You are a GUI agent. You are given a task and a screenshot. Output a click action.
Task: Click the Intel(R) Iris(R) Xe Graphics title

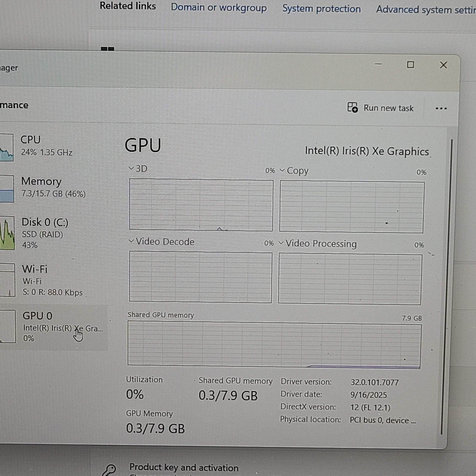367,151
